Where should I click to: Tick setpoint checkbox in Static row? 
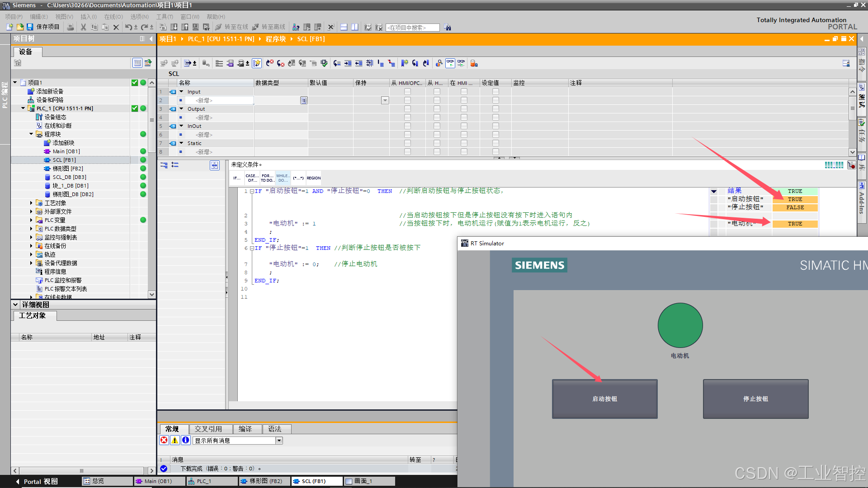click(x=495, y=143)
